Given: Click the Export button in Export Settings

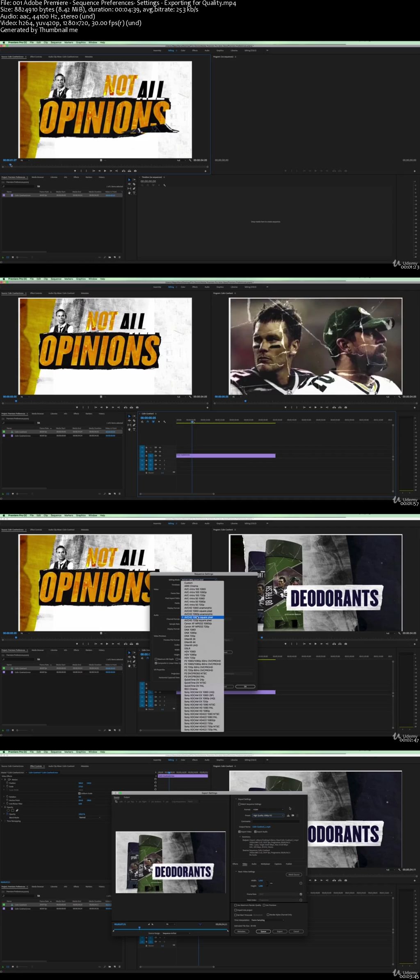Looking at the screenshot, I should click(x=280, y=932).
